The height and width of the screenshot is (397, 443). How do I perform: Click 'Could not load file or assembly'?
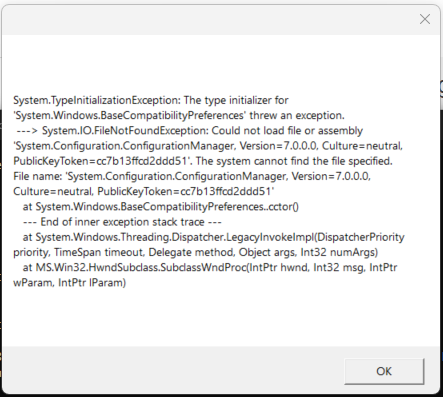point(287,131)
